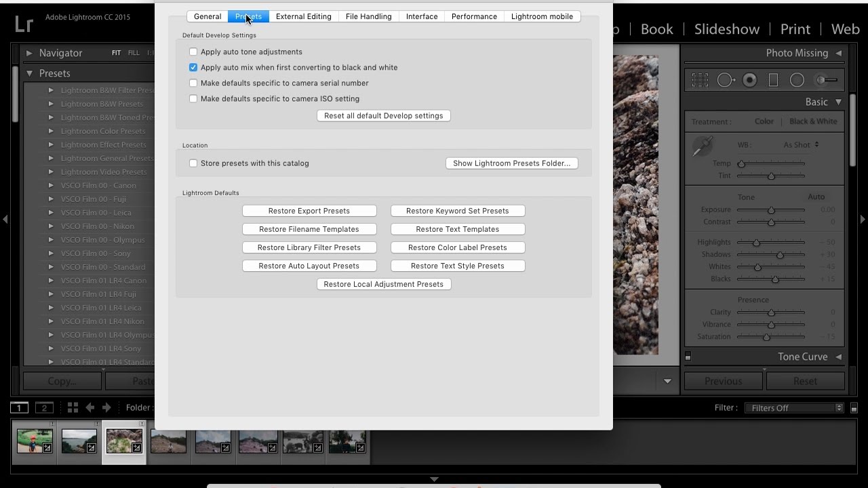Open toolbar content dropdown arrow below photo
Screen dimensions: 868x488
pyautogui.click(x=667, y=381)
